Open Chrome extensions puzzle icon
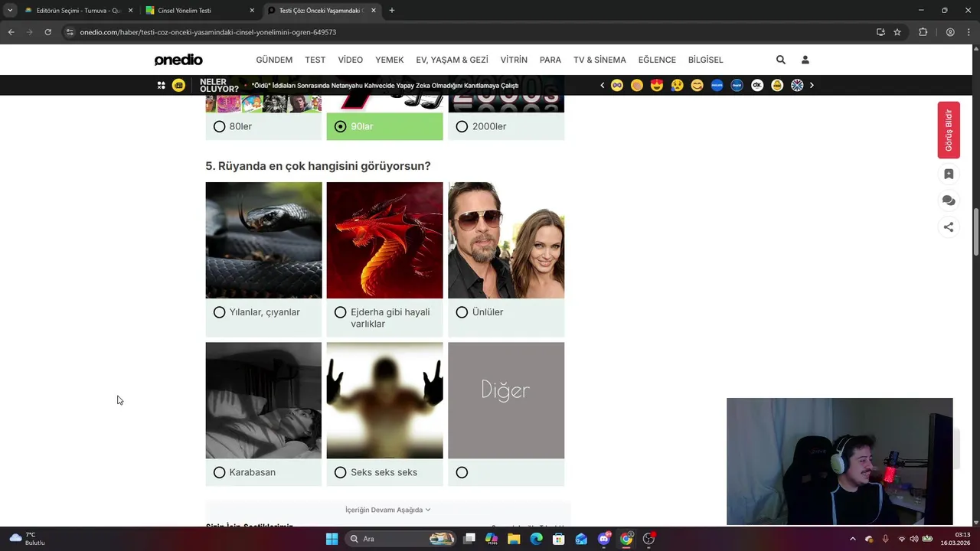This screenshot has width=980, height=551. tap(923, 32)
